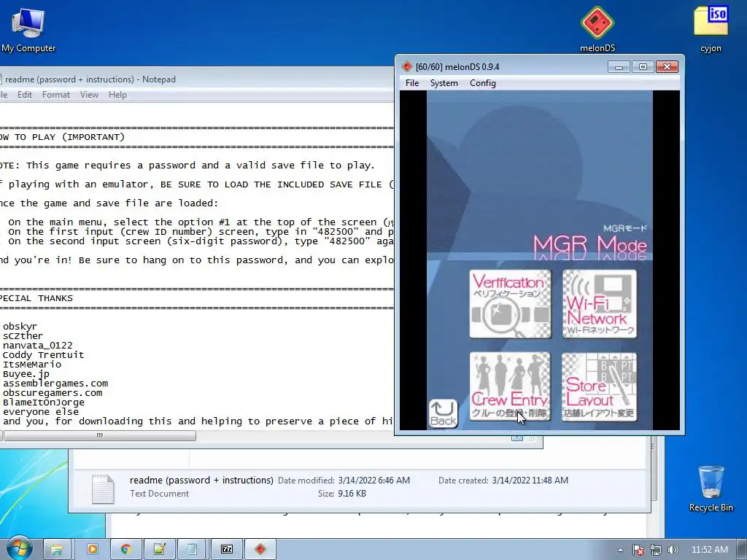Click the 11:52 AM taskbar clock
This screenshot has width=747, height=560.
coord(709,550)
